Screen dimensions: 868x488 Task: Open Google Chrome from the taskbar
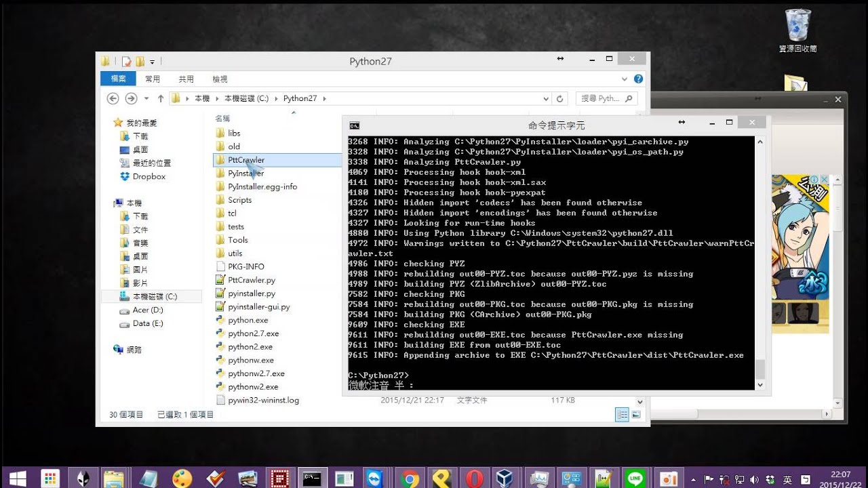click(409, 479)
